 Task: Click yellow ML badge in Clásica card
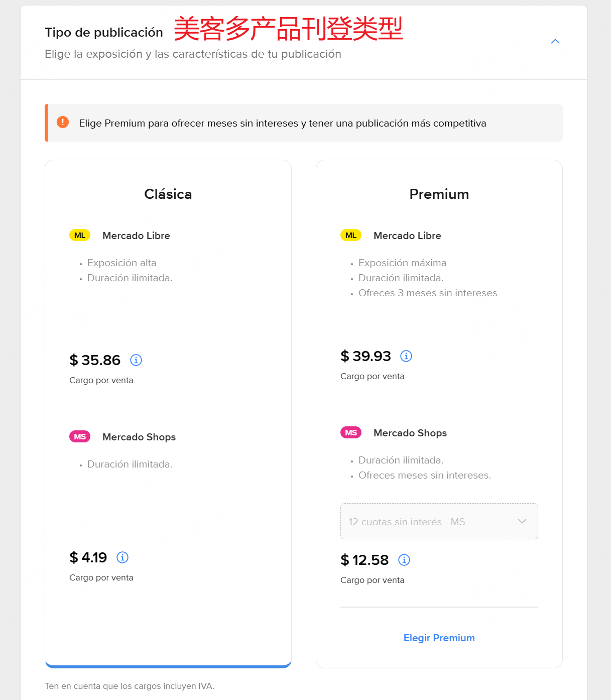(x=80, y=236)
